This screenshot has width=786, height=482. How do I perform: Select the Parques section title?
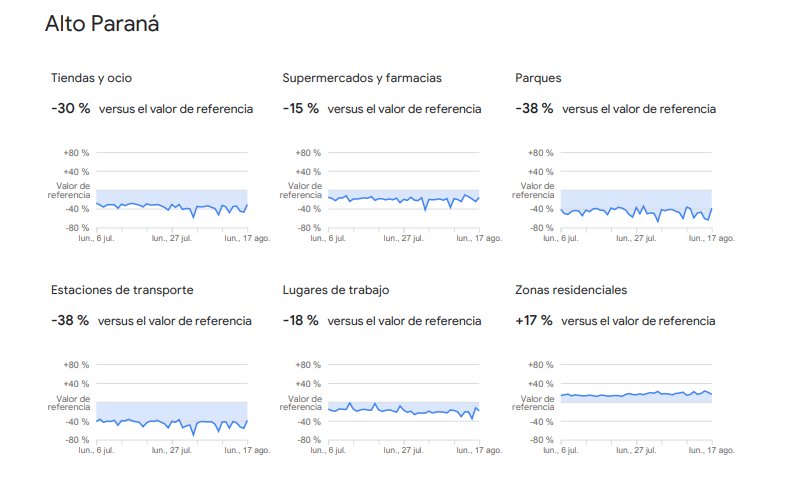click(x=538, y=78)
